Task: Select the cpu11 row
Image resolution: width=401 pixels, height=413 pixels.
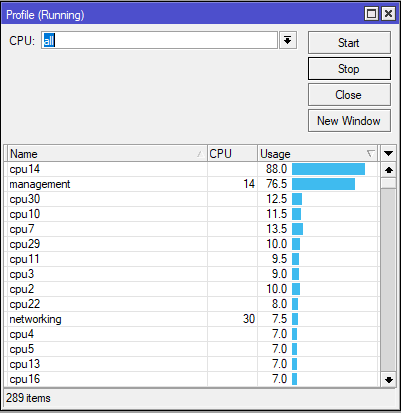Action: (x=192, y=259)
